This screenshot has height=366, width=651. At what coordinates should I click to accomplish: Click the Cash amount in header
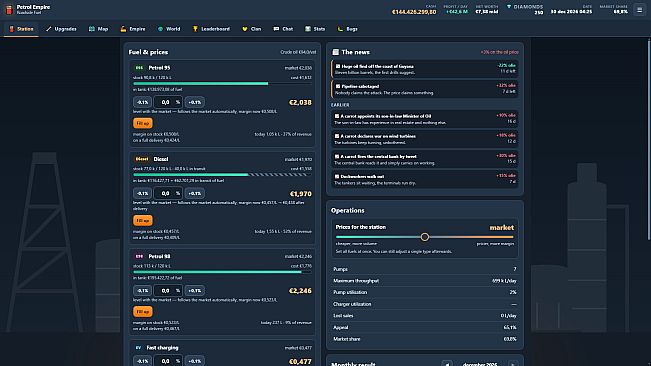point(414,12)
